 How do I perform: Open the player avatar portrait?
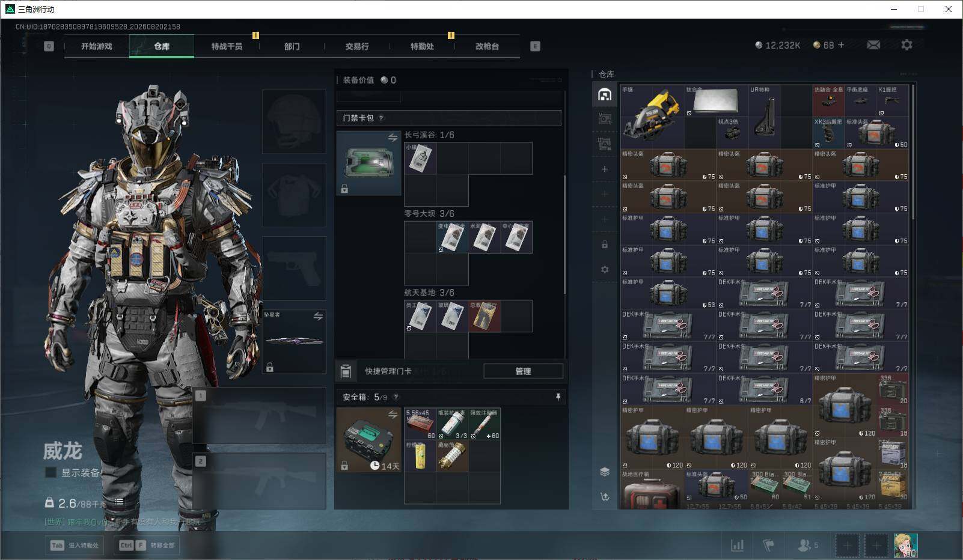click(x=905, y=546)
